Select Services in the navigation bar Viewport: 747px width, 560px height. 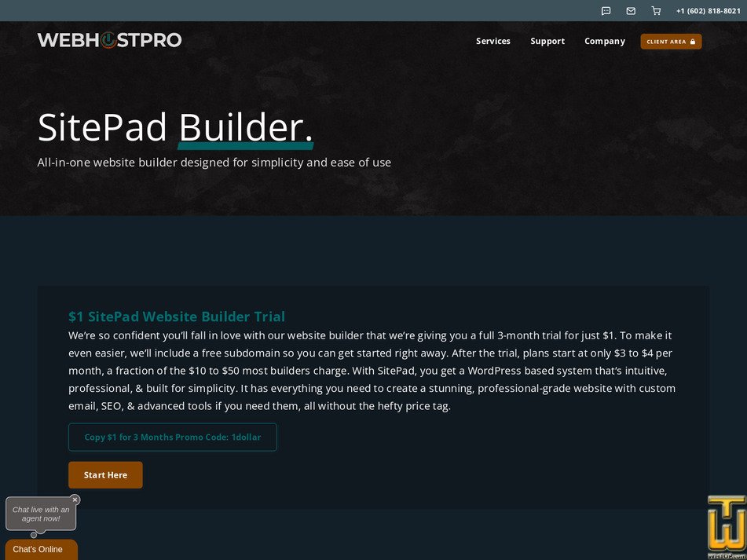tap(493, 41)
